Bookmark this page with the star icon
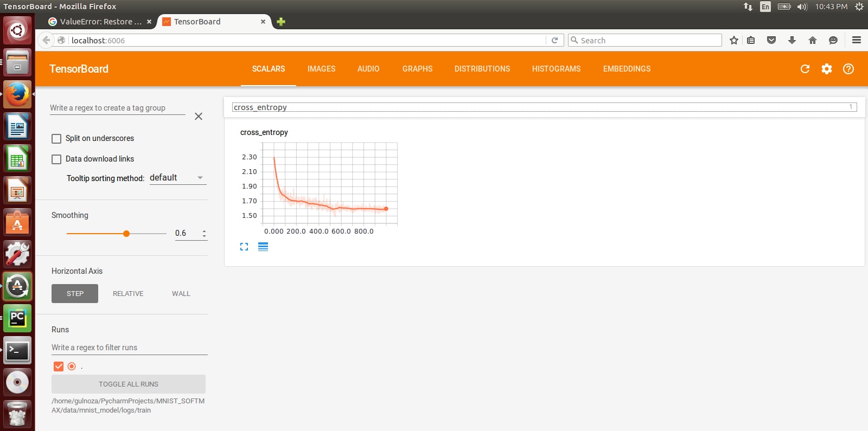Image resolution: width=868 pixels, height=431 pixels. coord(734,40)
